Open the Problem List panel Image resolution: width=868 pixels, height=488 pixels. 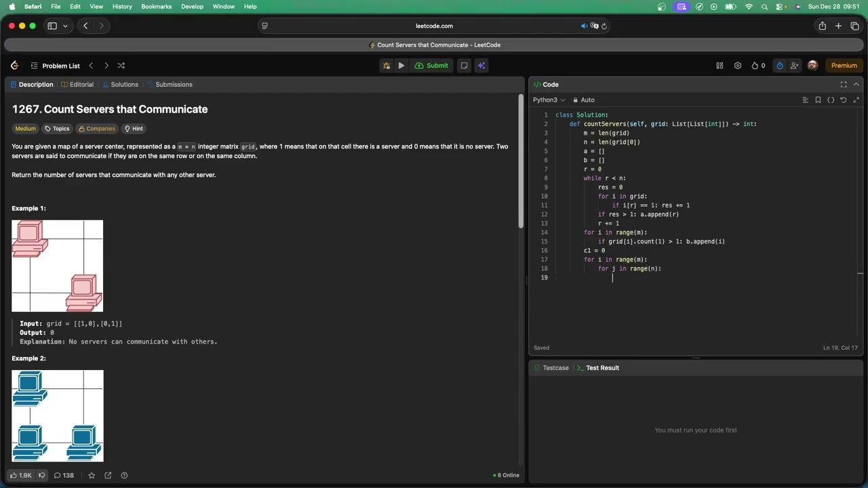pos(55,66)
